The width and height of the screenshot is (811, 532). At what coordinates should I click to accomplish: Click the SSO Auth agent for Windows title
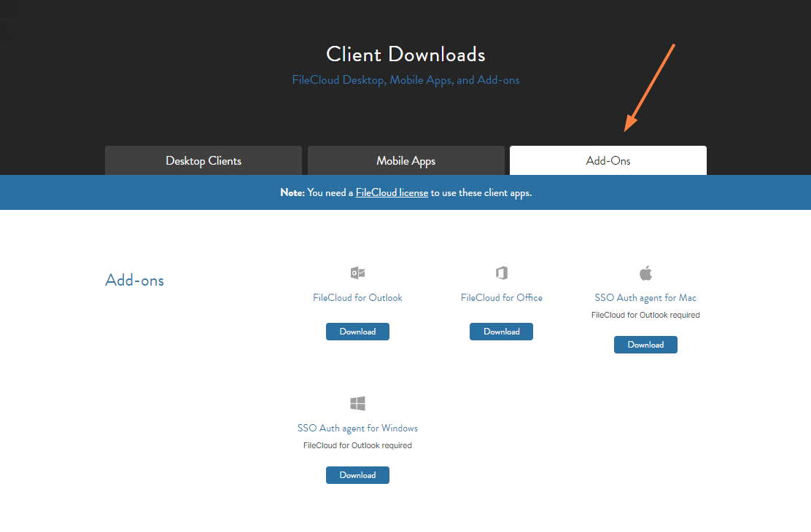tap(357, 428)
